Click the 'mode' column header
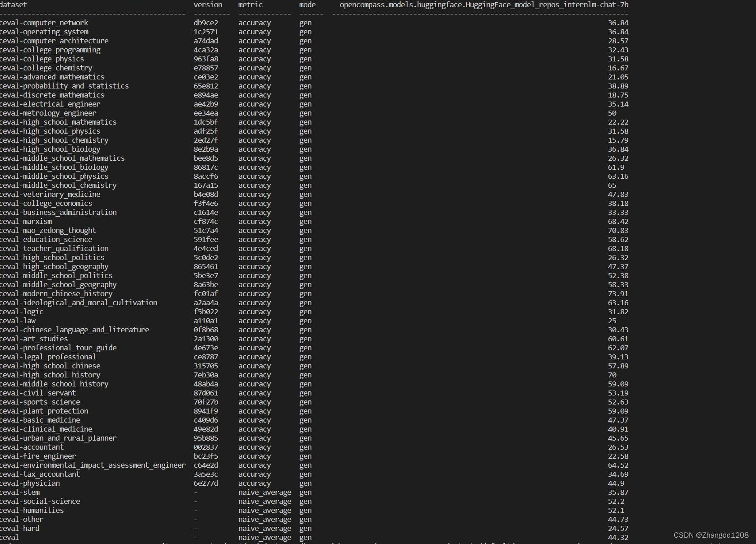 click(x=307, y=5)
